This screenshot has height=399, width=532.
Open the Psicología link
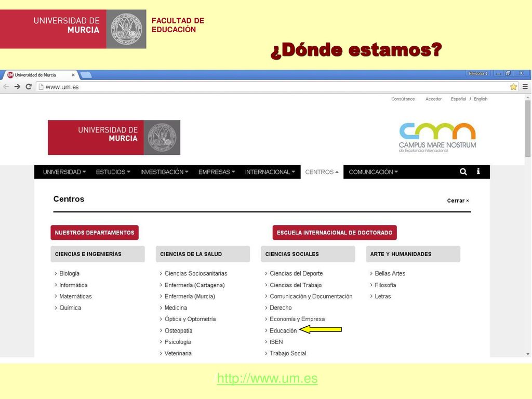click(x=178, y=342)
